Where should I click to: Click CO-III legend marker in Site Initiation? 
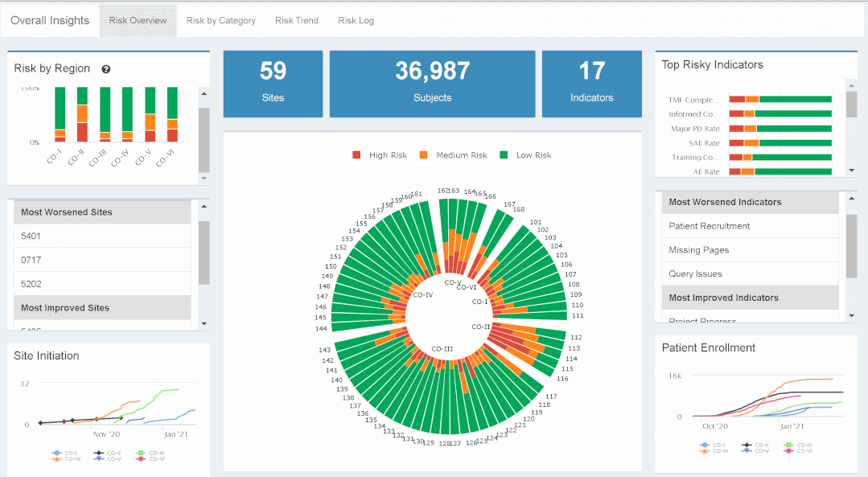[x=142, y=454]
